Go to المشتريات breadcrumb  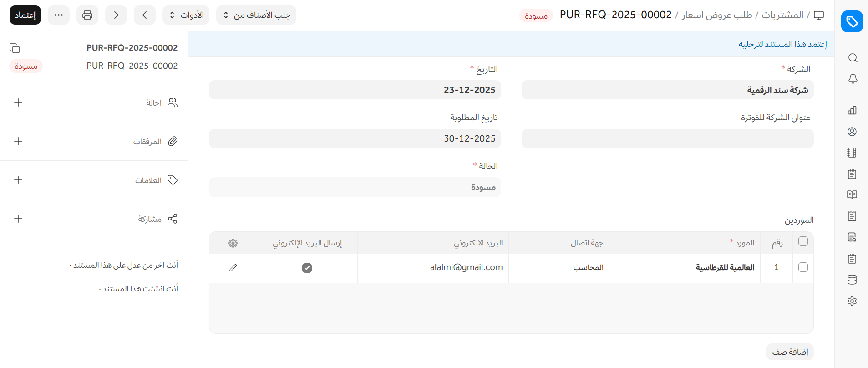[782, 15]
